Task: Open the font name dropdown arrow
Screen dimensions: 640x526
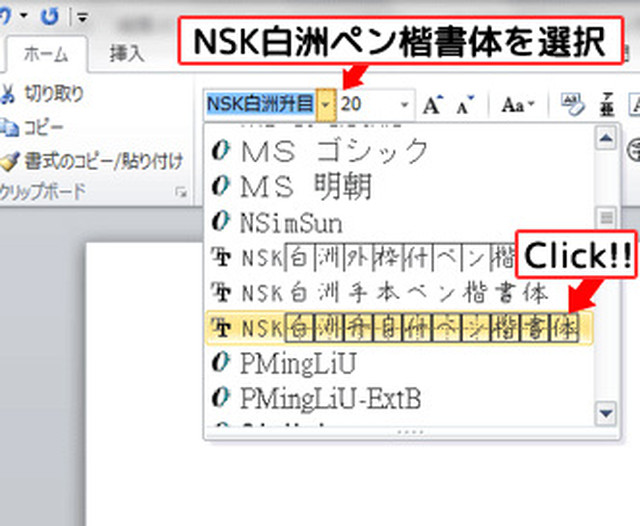Action: click(326, 105)
